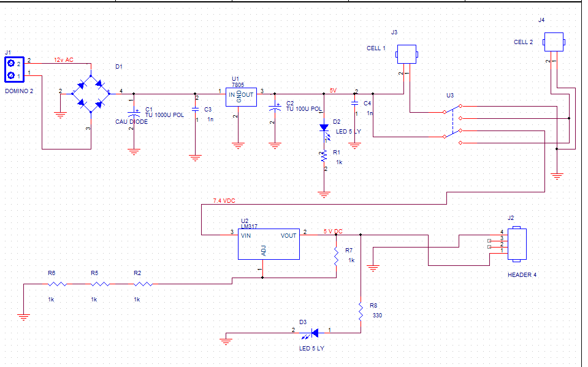Select the ground symbol under R6
Image resolution: width=588 pixels, height=367 pixels.
click(24, 317)
